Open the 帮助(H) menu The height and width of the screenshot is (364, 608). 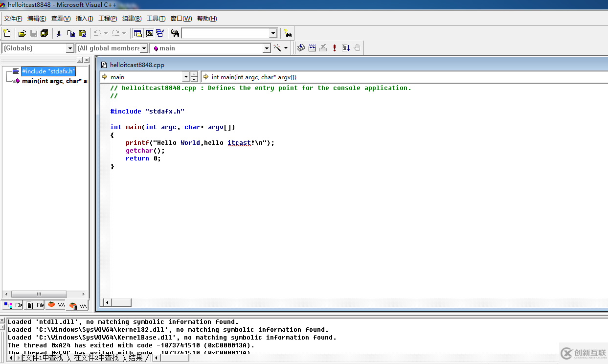point(207,19)
